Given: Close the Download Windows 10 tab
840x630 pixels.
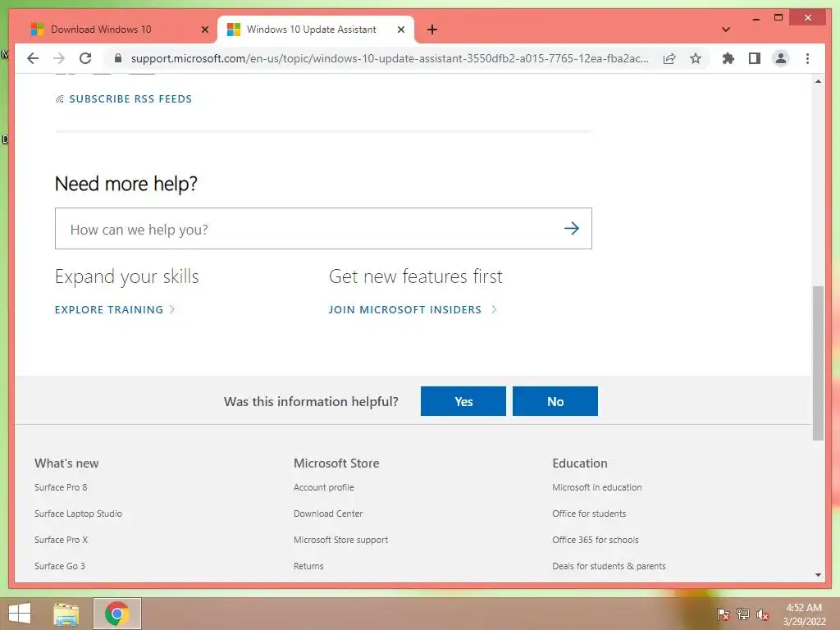Looking at the screenshot, I should coord(204,30).
